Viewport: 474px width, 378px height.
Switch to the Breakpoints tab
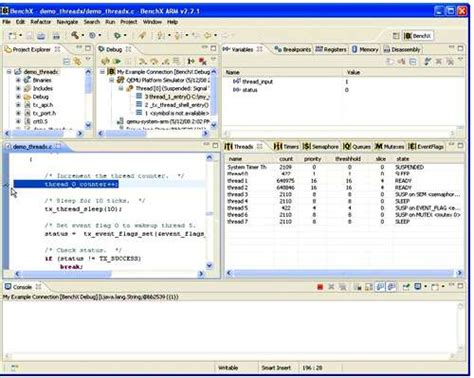click(x=293, y=49)
